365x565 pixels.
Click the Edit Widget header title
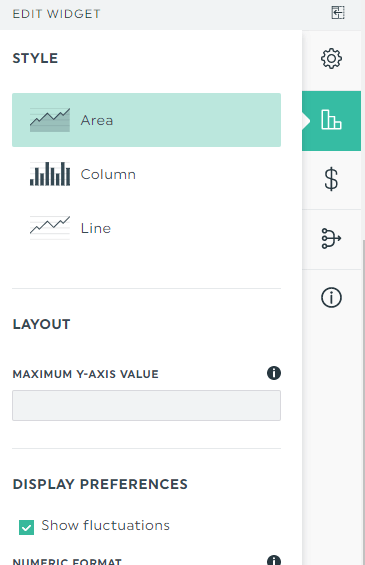[x=56, y=14]
